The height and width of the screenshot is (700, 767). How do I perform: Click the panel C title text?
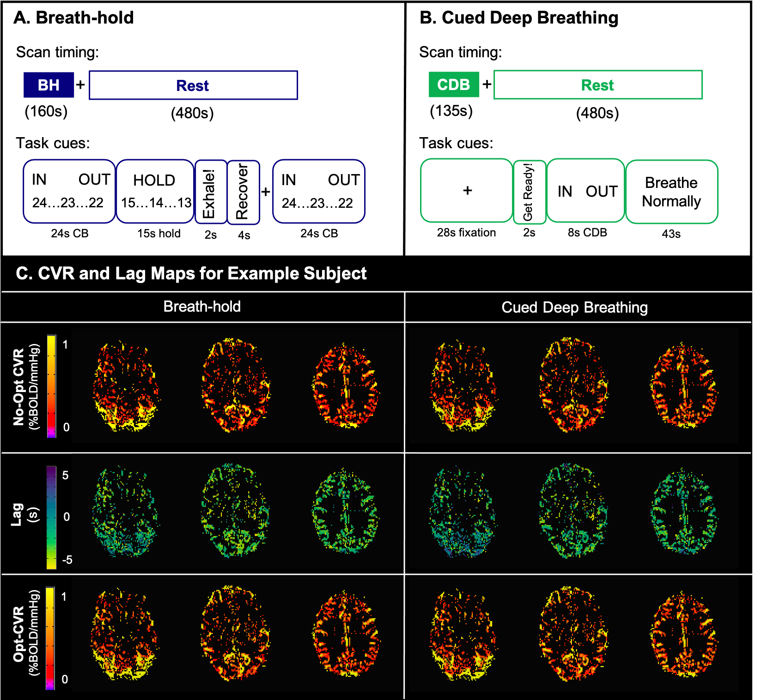[x=191, y=273]
